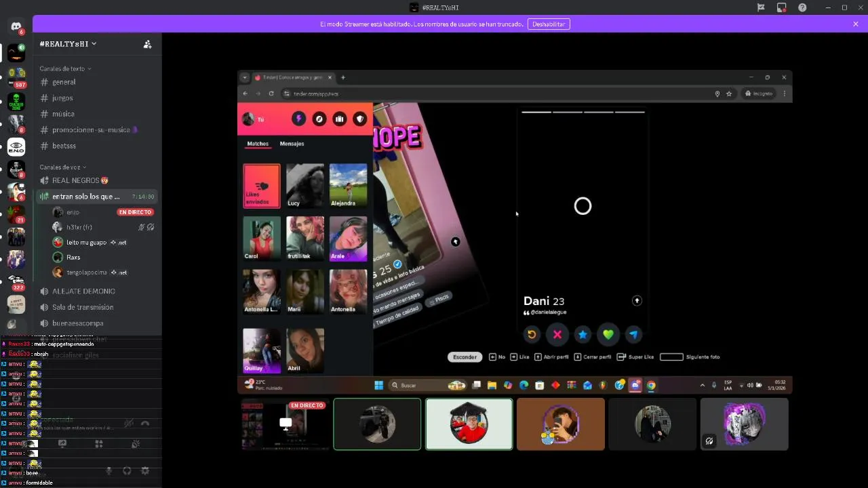
Task: Open the match thumbnail named Carol
Action: 262,239
